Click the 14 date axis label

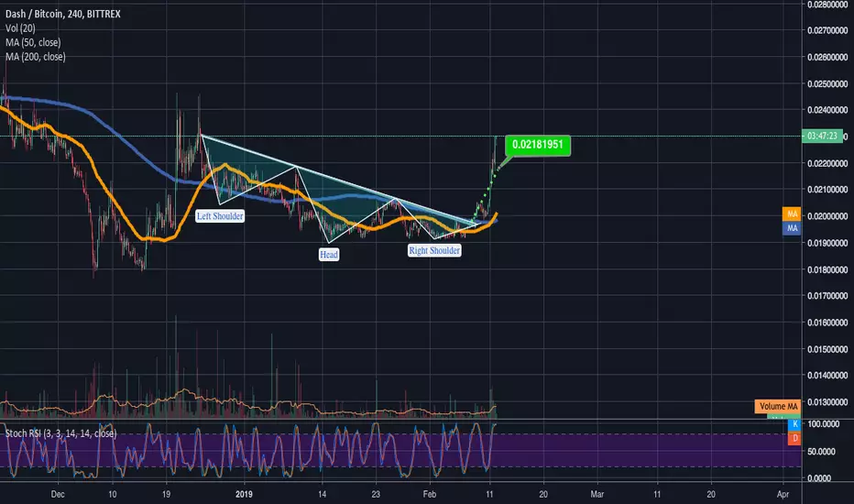322,494
